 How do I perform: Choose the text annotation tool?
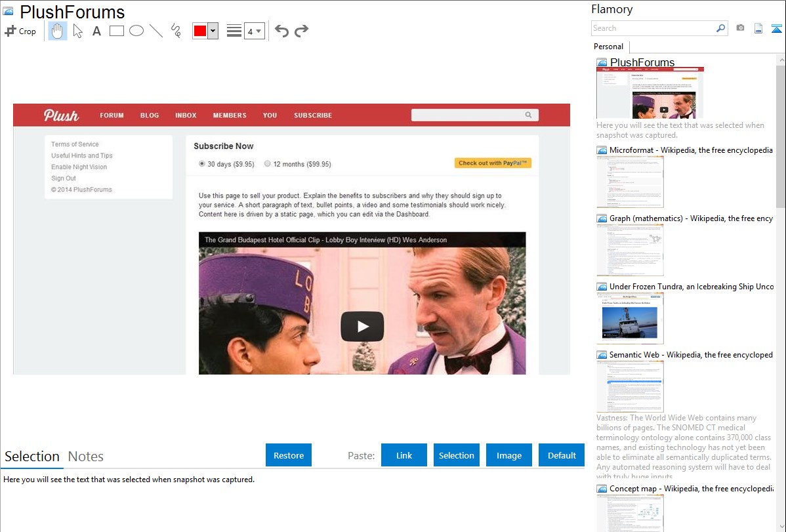click(x=96, y=31)
